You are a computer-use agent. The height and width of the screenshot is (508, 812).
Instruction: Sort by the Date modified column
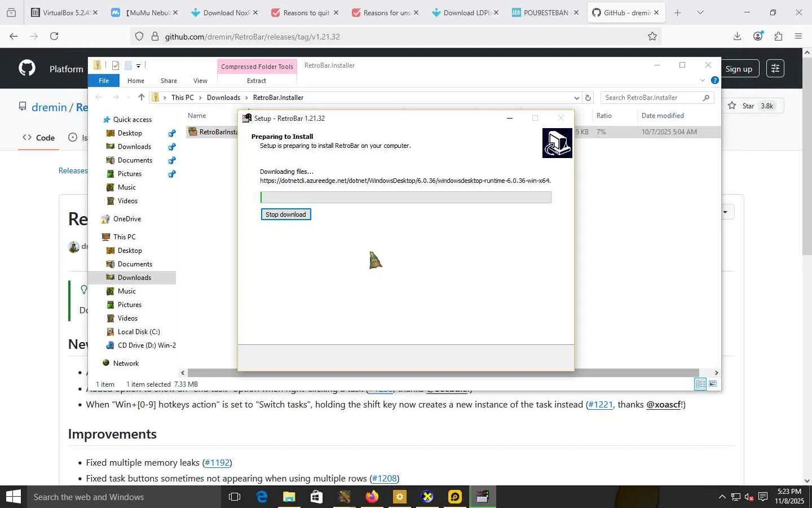(x=663, y=116)
